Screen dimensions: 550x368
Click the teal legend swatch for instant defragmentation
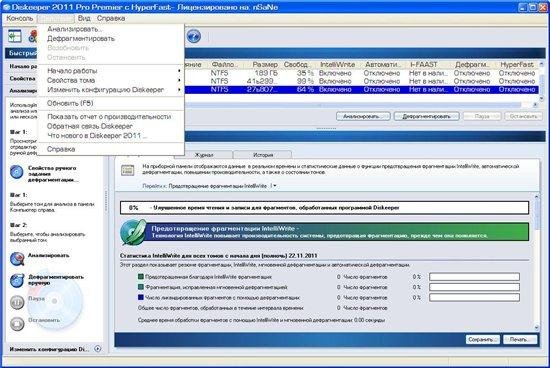141,287
